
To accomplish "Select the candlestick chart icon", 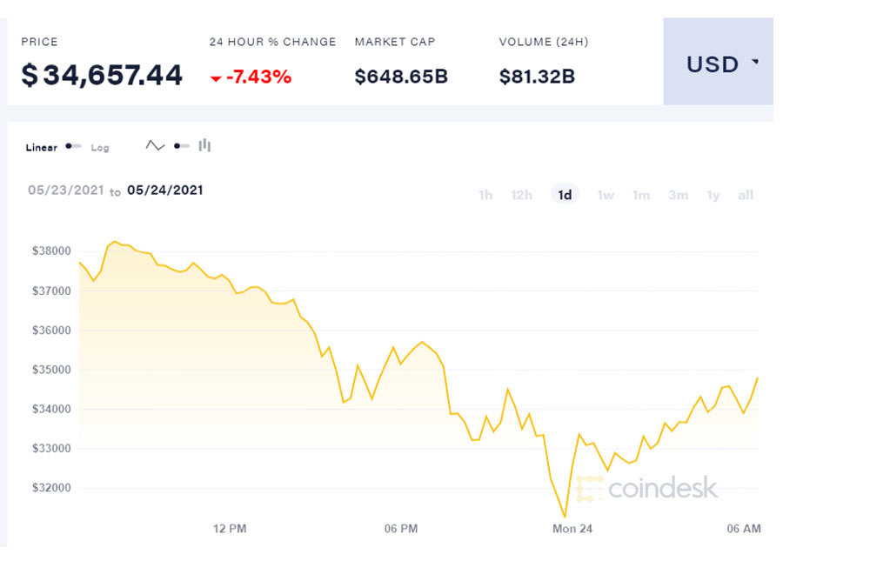I will (204, 145).
